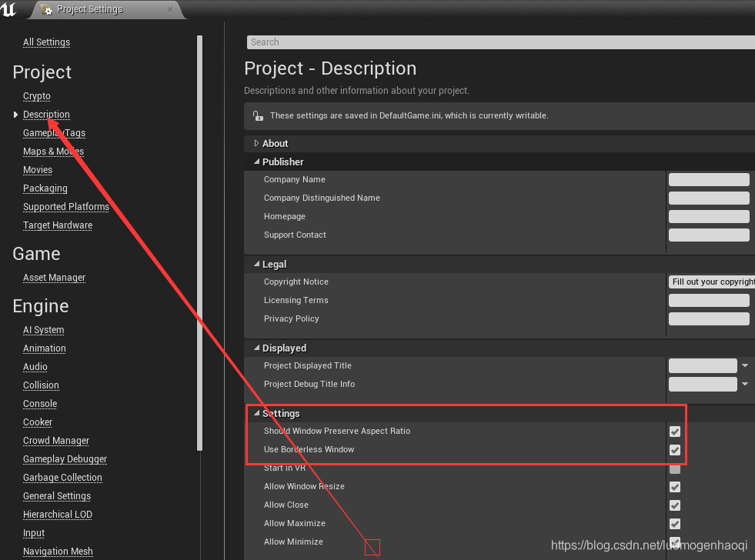Select the Project Settings tab
The width and height of the screenshot is (755, 560).
point(107,10)
